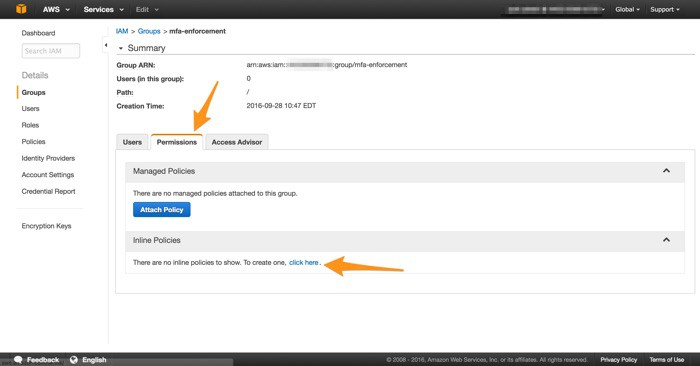Change language via English footer link
The width and height of the screenshot is (700, 366).
pos(94,360)
